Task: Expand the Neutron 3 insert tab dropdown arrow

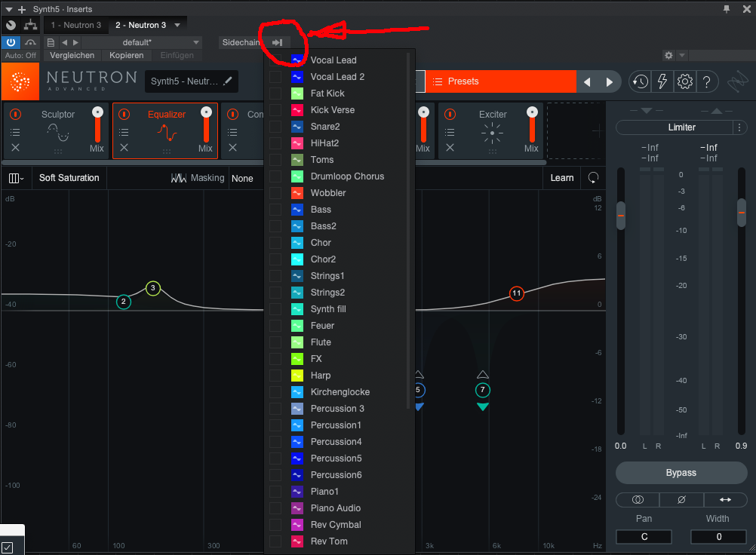Action: 177,25
